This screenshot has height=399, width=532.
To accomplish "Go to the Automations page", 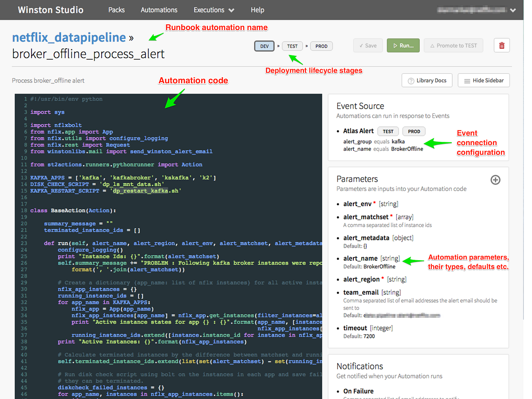I will click(x=159, y=10).
